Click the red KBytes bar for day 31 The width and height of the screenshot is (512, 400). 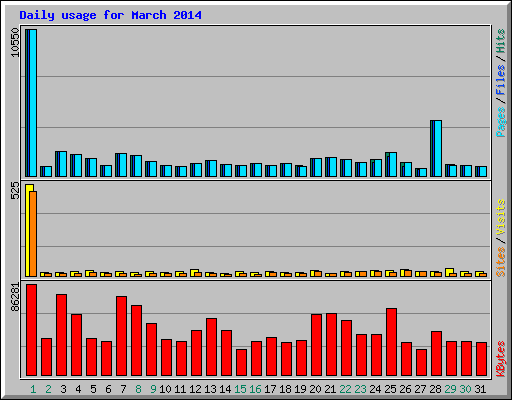click(x=481, y=359)
